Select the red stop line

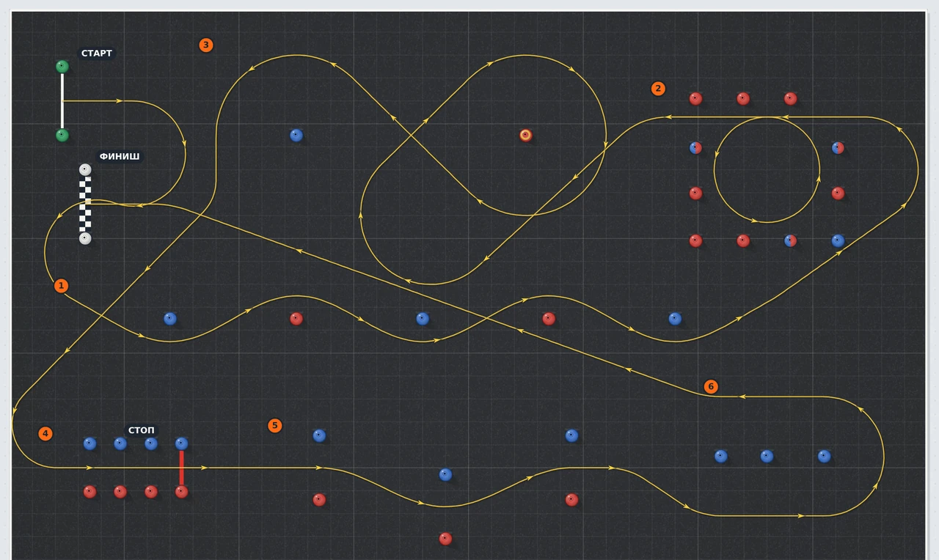pyautogui.click(x=182, y=468)
